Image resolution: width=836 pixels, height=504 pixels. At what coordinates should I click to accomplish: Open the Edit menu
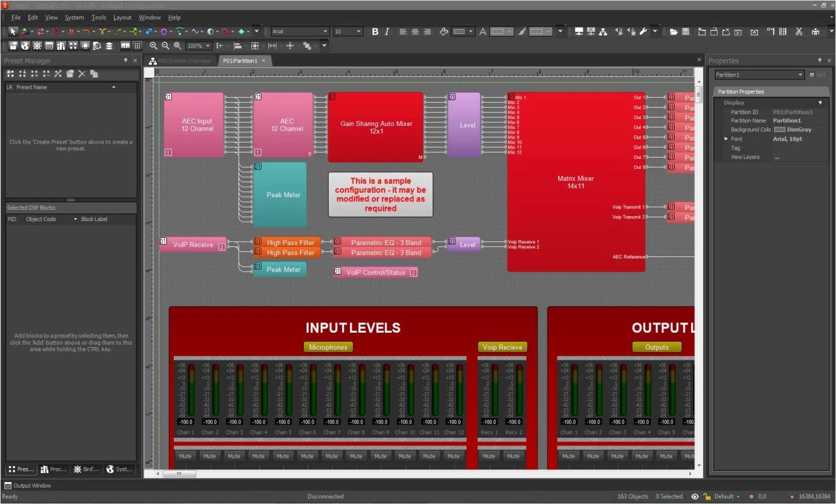tap(33, 18)
